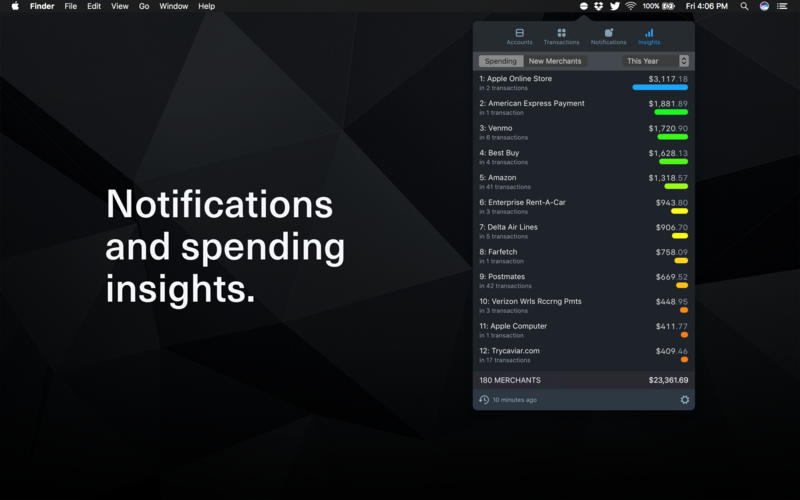Image resolution: width=800 pixels, height=500 pixels.
Task: Open the Wi-Fi status menu
Action: [x=631, y=6]
